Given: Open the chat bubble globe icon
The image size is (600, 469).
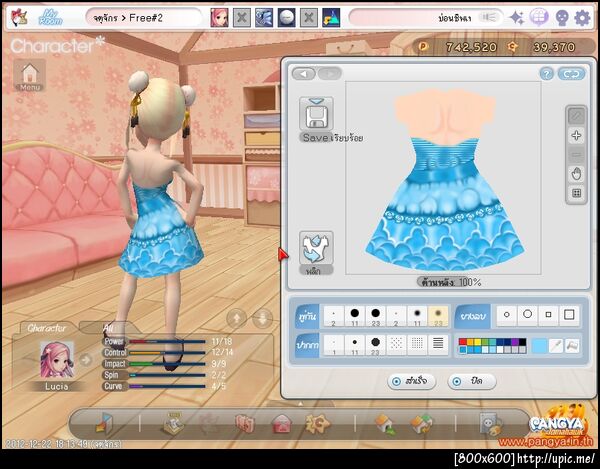Looking at the screenshot, I should (539, 18).
